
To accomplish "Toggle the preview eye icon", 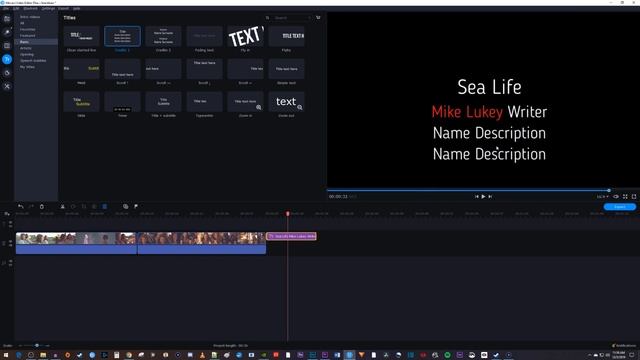I will tap(616, 196).
